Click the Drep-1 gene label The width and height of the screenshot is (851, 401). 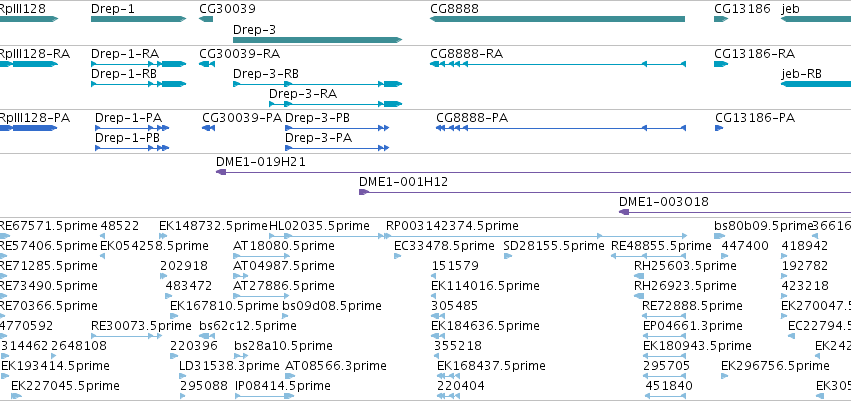(113, 9)
